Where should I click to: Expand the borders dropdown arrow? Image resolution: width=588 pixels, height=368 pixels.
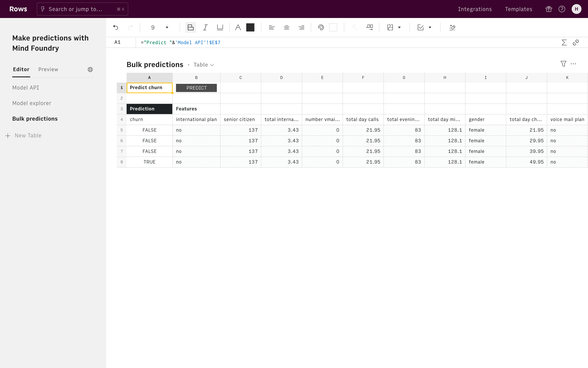click(399, 28)
